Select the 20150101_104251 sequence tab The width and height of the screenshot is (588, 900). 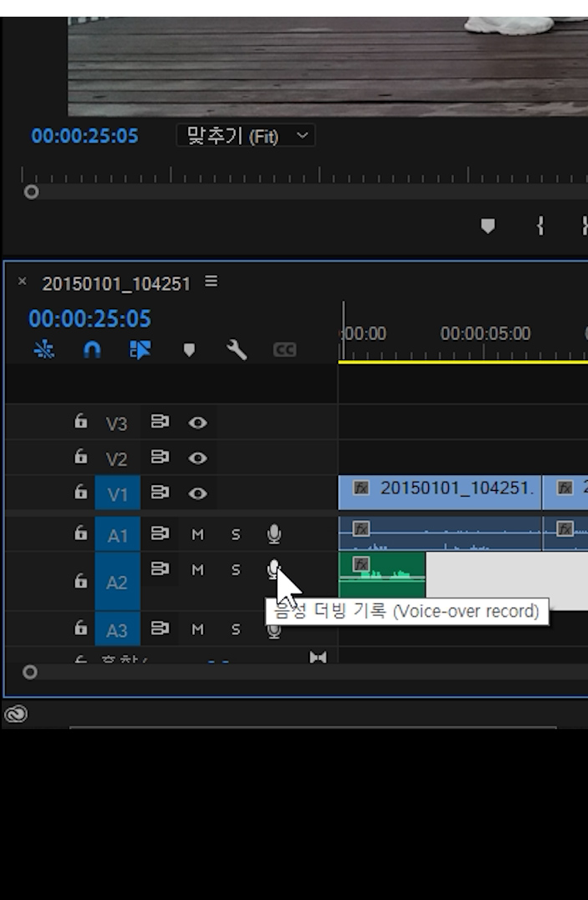116,283
